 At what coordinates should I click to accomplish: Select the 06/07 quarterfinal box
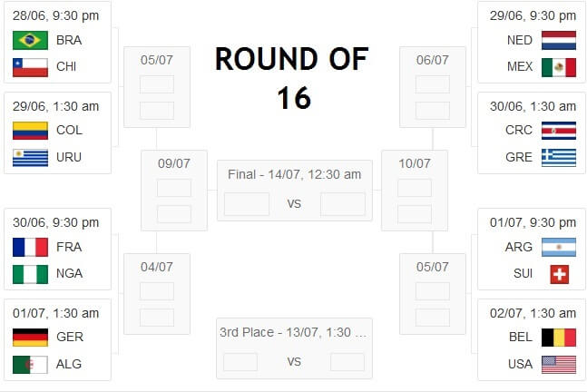pos(433,87)
